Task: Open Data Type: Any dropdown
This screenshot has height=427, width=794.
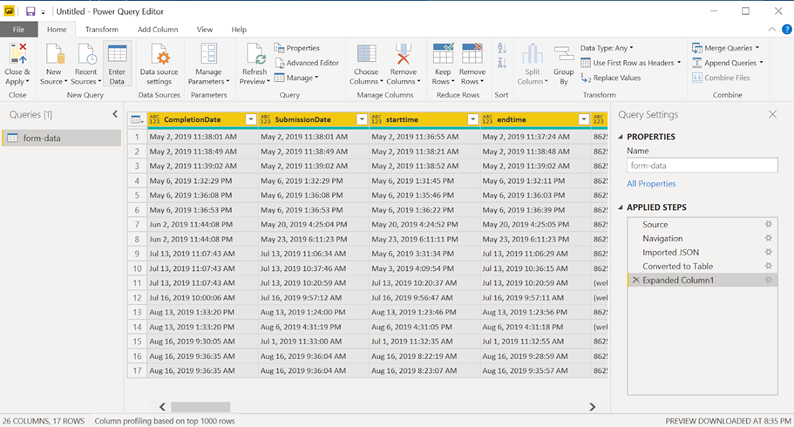Action: click(x=607, y=48)
